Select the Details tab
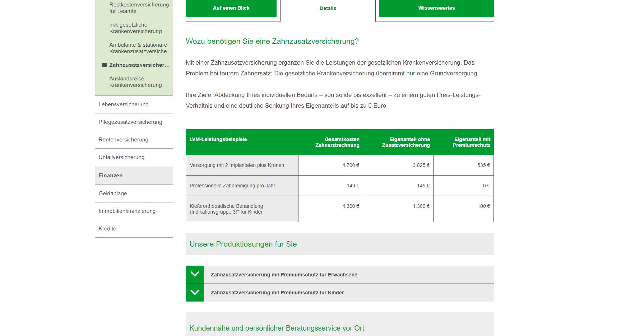Screen dimensions: 644x336 (x=328, y=8)
